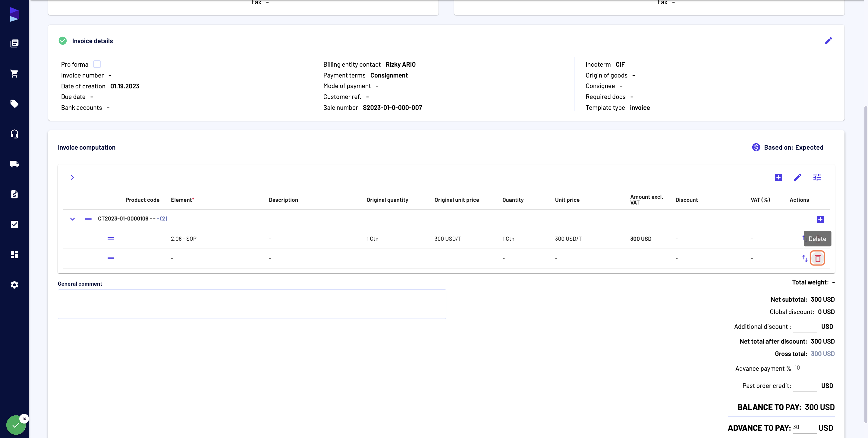Click billing contact Rizky ARIO
This screenshot has height=438, width=868.
[x=400, y=64]
